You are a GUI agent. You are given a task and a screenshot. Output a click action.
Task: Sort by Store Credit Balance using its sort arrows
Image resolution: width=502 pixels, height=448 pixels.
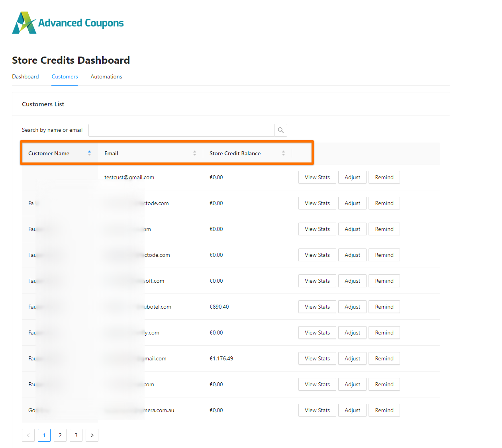283,153
